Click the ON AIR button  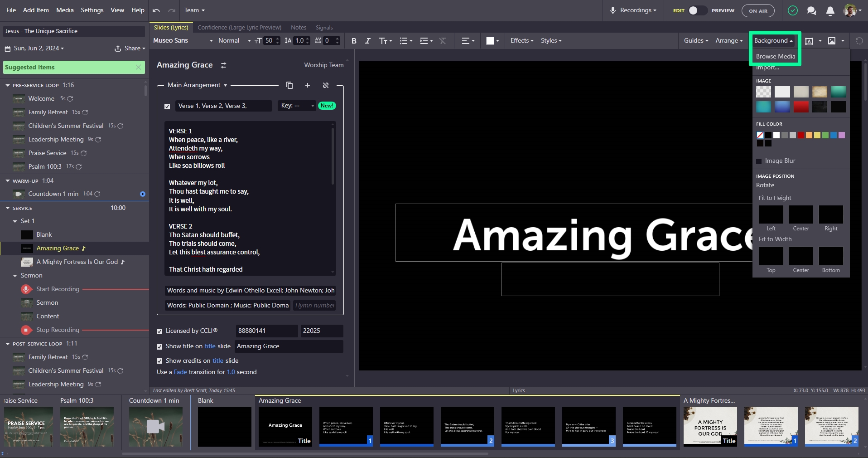[x=757, y=11]
